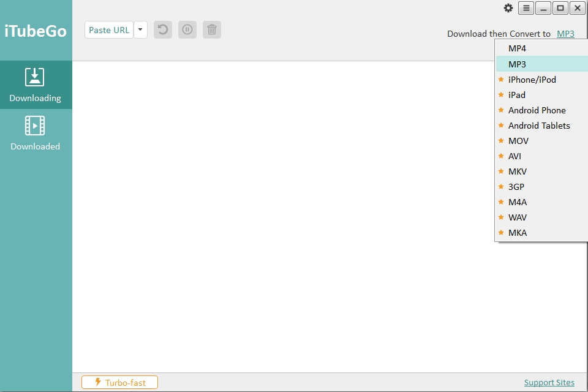The image size is (588, 392).
Task: Choose Android Phone output format
Action: pos(541,110)
